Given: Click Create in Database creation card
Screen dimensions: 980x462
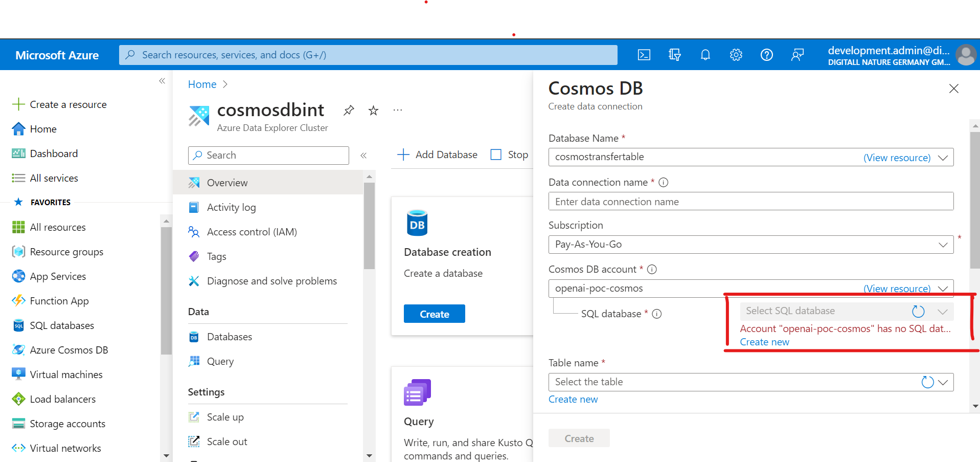Looking at the screenshot, I should [x=434, y=313].
